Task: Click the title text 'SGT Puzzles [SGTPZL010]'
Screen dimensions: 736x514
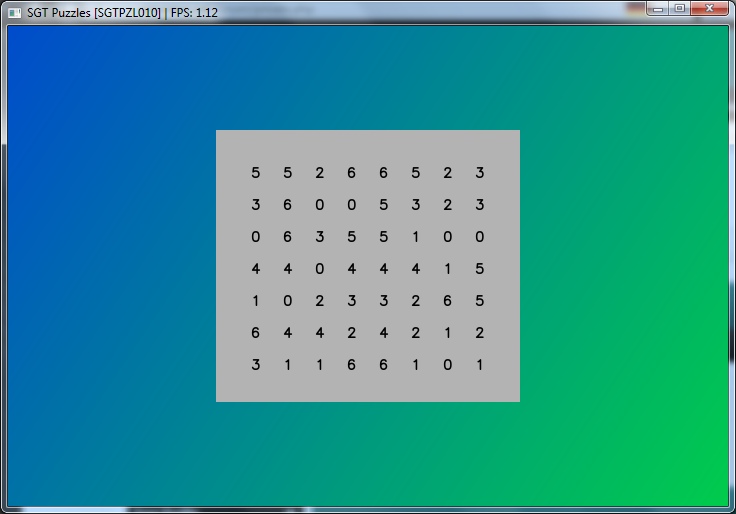Action: click(93, 13)
